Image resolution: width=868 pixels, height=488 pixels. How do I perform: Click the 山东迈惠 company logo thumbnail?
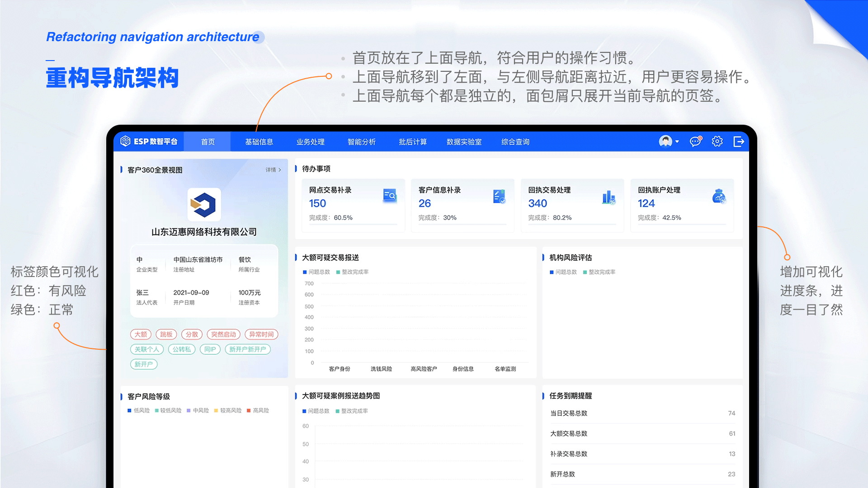[204, 205]
